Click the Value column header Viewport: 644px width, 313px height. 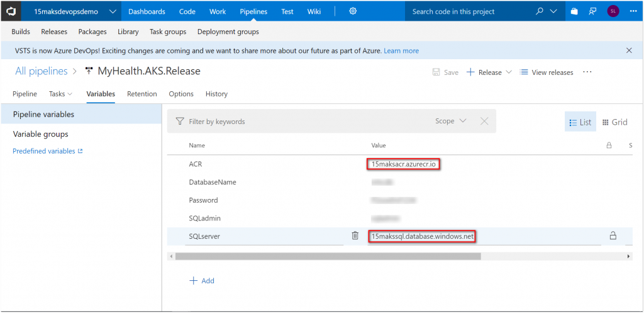pos(379,145)
